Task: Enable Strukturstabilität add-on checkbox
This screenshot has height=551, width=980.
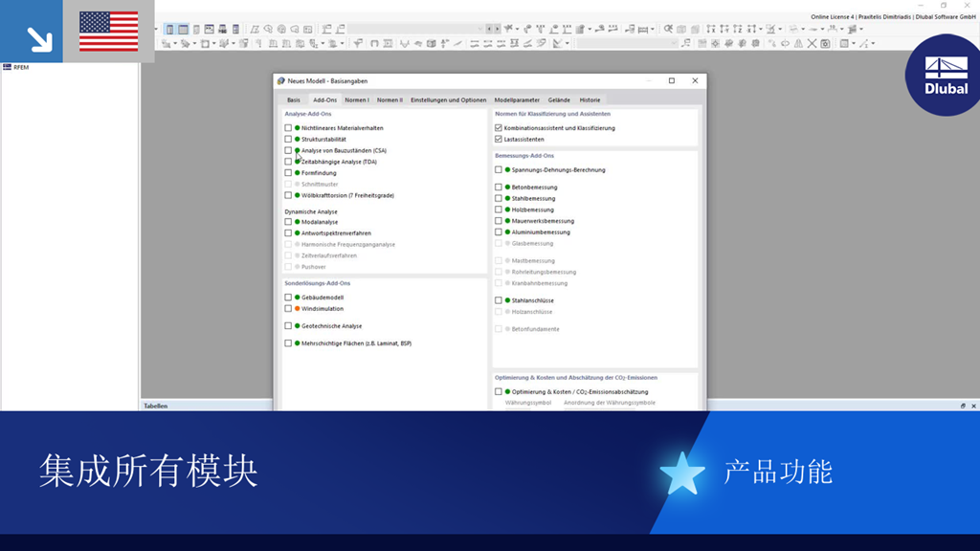Action: pos(288,140)
